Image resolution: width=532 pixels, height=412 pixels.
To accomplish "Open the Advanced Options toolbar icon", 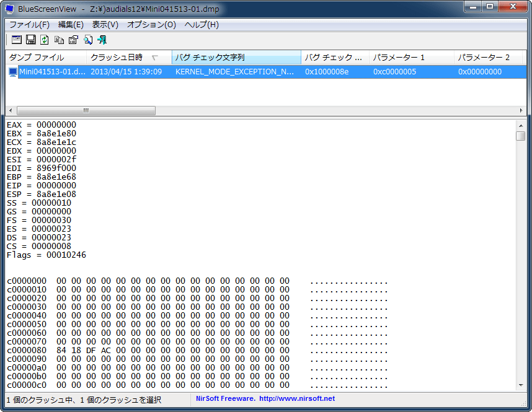I will pyautogui.click(x=16, y=40).
